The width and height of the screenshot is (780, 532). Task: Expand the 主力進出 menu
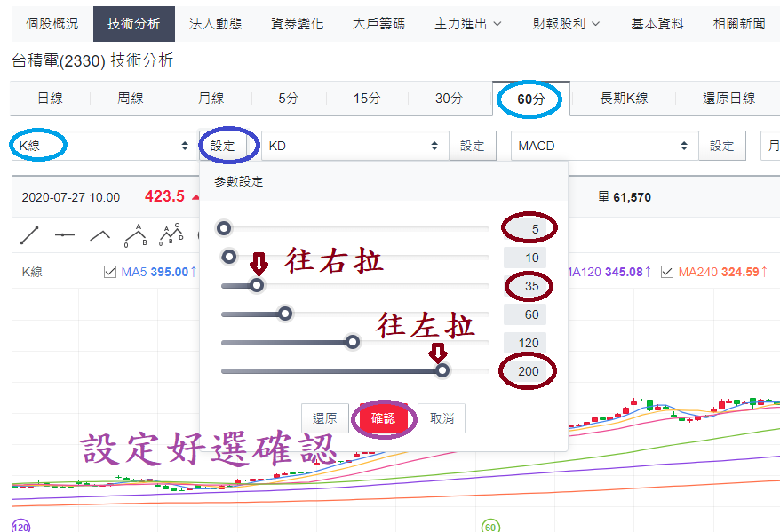pyautogui.click(x=467, y=24)
